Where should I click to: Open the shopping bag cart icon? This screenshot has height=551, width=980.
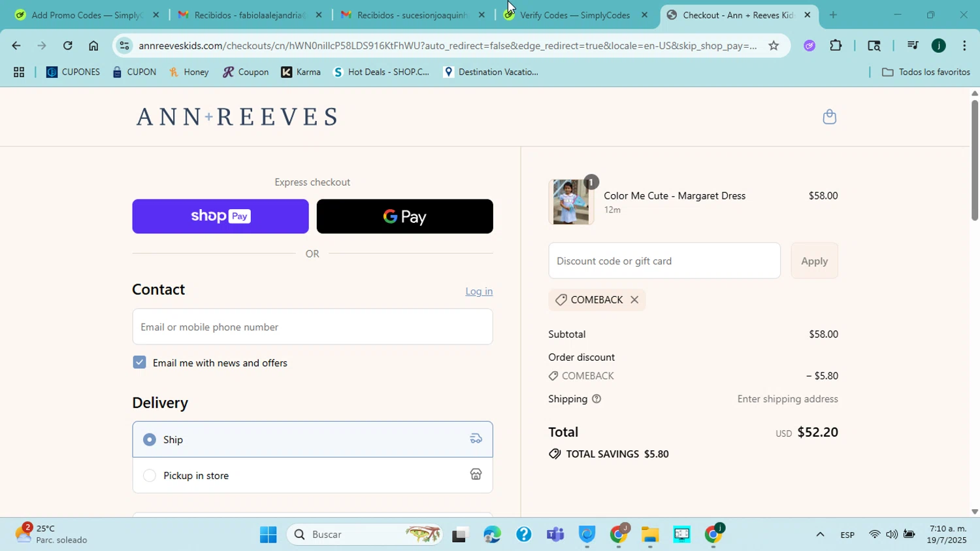coord(829,117)
